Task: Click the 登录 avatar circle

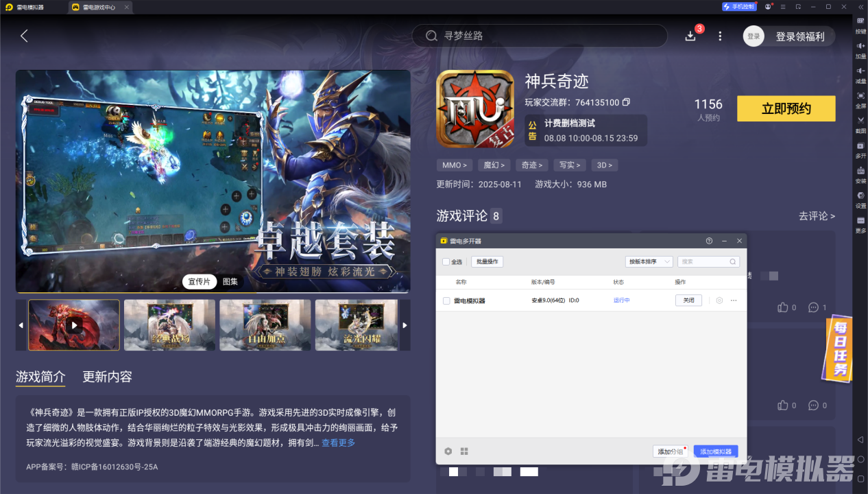Action: [x=754, y=36]
